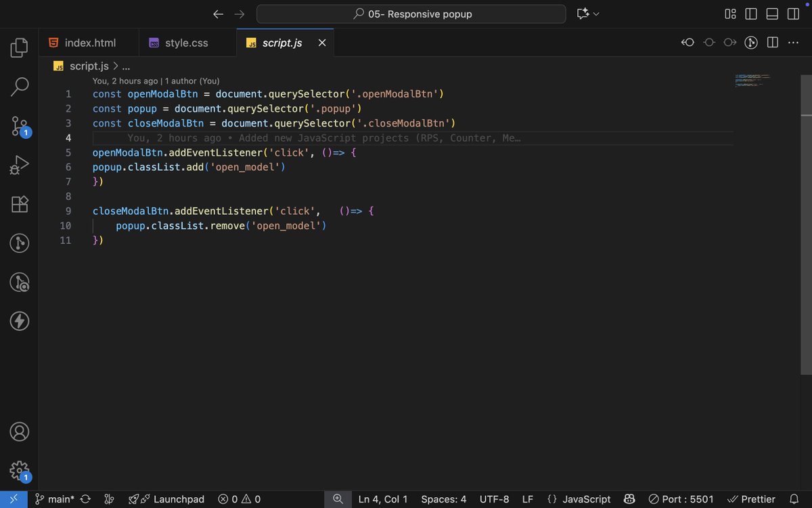Open the lightning bolt extension view
Image resolution: width=812 pixels, height=508 pixels.
tap(20, 321)
